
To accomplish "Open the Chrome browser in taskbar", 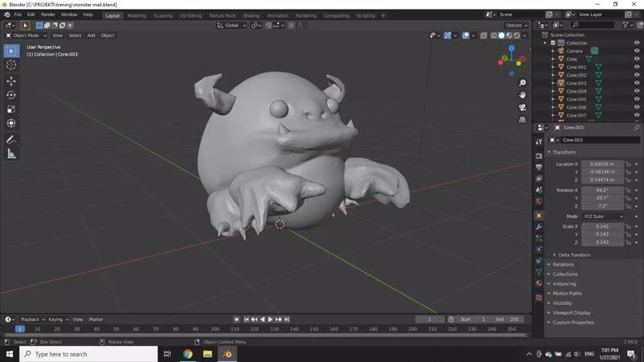I will coord(188,354).
